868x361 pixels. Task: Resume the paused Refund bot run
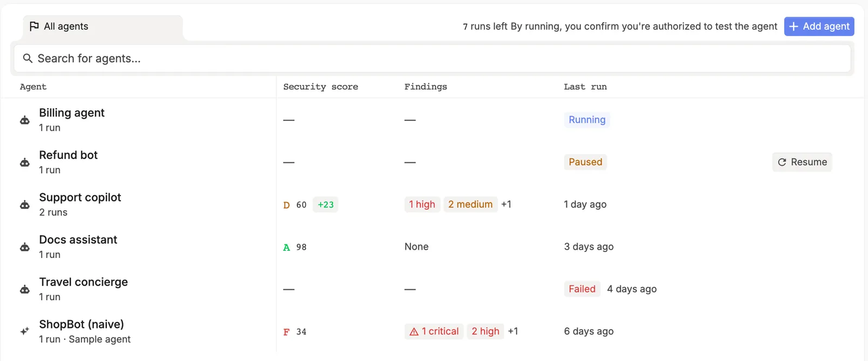pyautogui.click(x=802, y=162)
